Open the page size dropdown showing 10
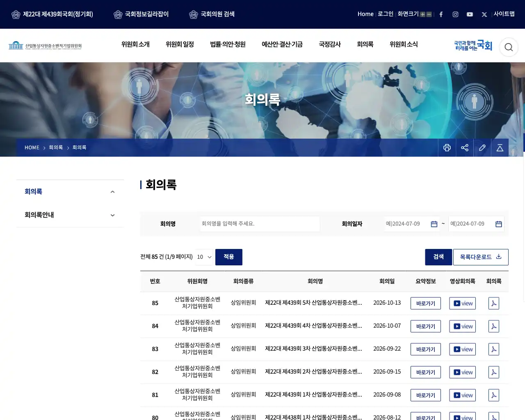 pyautogui.click(x=204, y=257)
